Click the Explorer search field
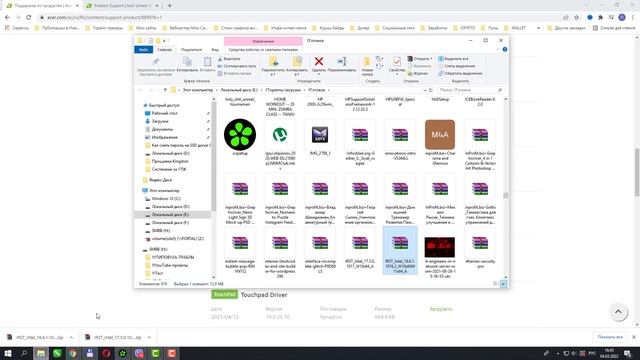 [470, 90]
